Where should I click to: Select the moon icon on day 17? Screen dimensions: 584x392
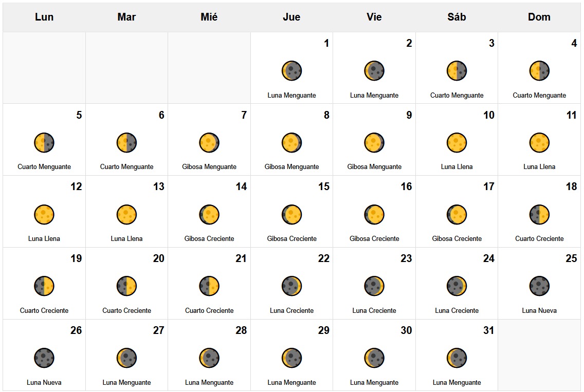[457, 215]
